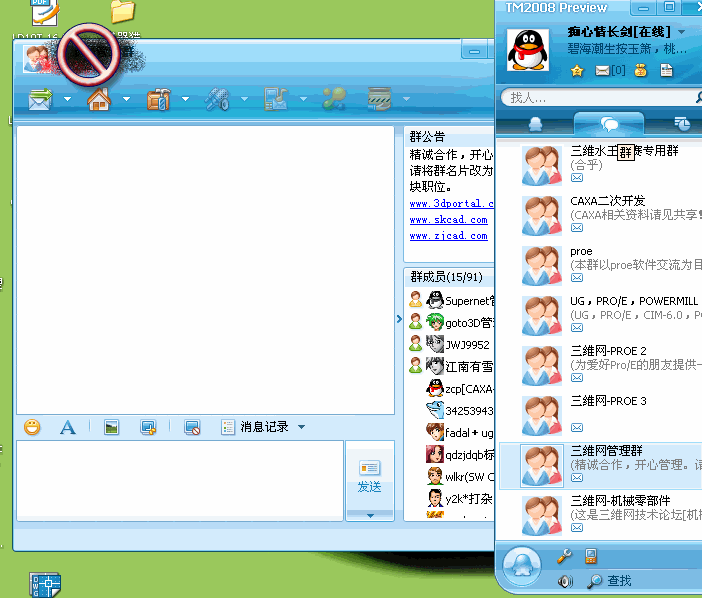This screenshot has width=702, height=598.
Task: Click the QQ penguin avatar in TM2008
Action: coord(528,50)
